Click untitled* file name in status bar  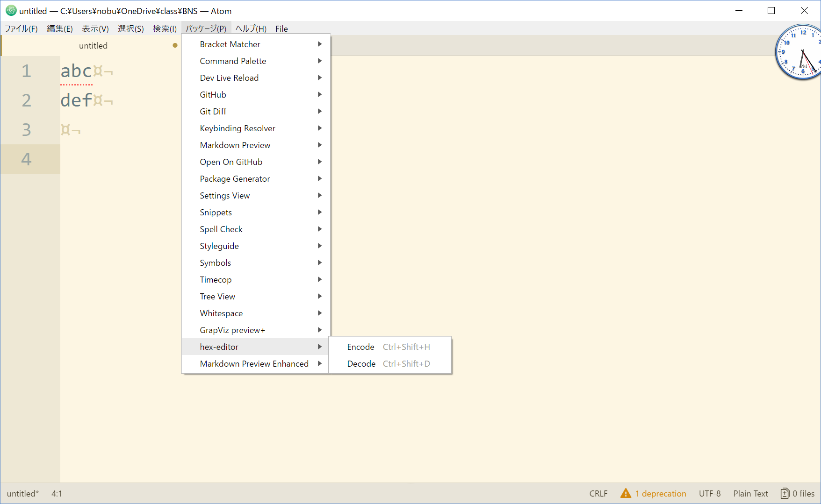pos(23,493)
